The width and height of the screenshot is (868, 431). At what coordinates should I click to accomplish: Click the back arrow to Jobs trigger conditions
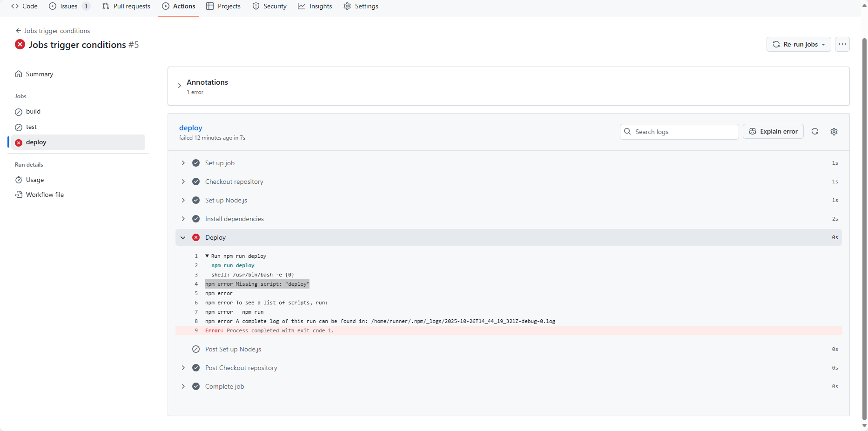[x=18, y=31]
